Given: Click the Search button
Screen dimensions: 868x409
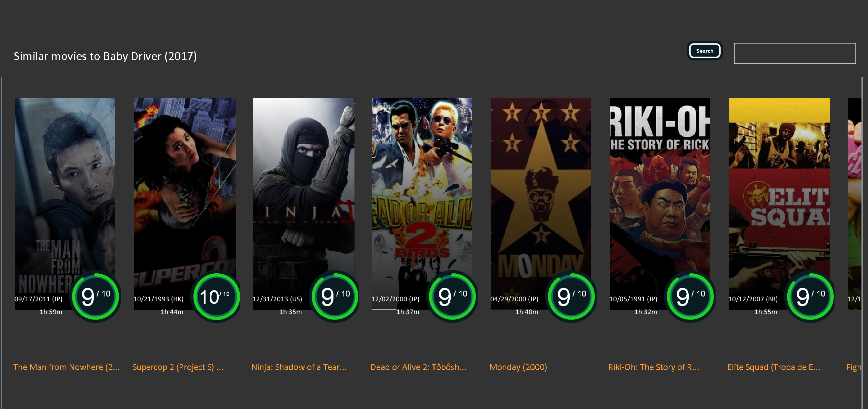Looking at the screenshot, I should pyautogui.click(x=705, y=51).
